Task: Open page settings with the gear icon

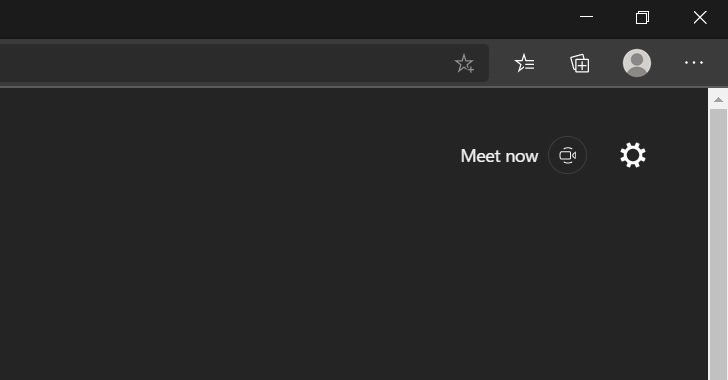Action: pyautogui.click(x=633, y=155)
